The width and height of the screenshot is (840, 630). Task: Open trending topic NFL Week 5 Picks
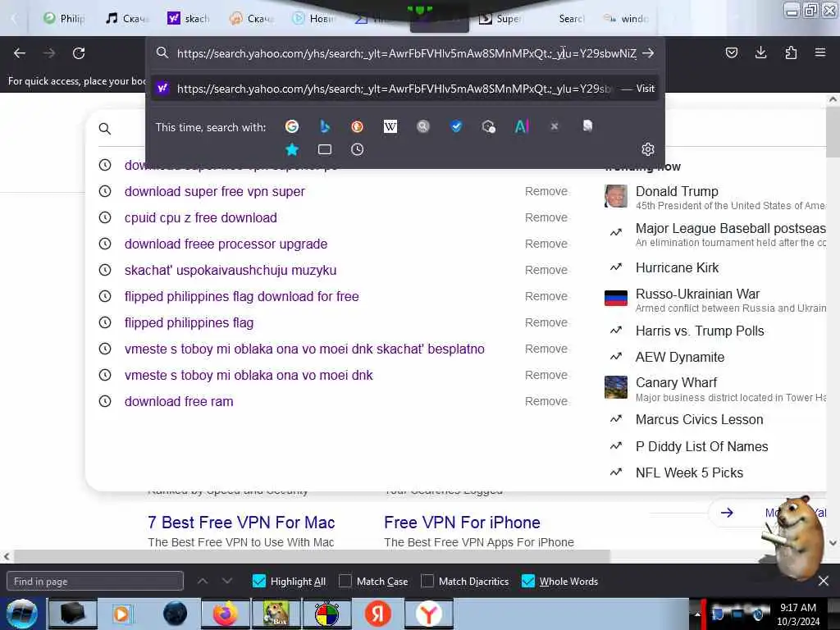coord(689,472)
